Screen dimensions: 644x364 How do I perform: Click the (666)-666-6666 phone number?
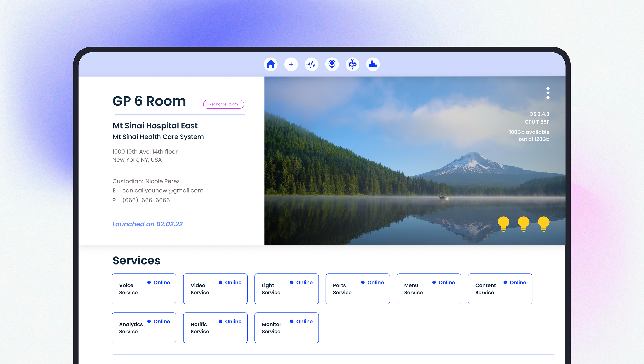pos(146,200)
